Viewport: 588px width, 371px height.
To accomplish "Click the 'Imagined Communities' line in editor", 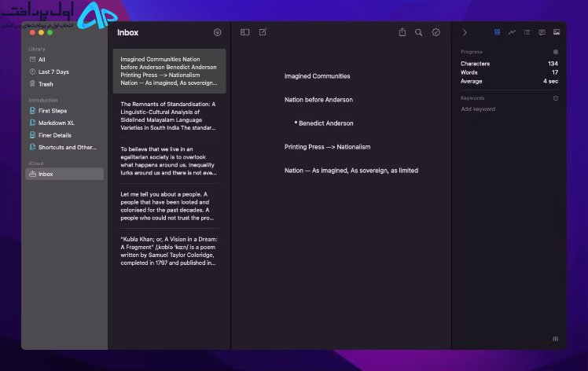I will pos(318,76).
